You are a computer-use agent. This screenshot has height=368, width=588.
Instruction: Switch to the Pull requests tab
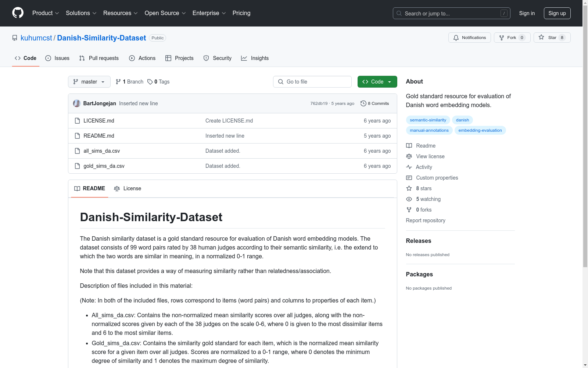pyautogui.click(x=99, y=58)
